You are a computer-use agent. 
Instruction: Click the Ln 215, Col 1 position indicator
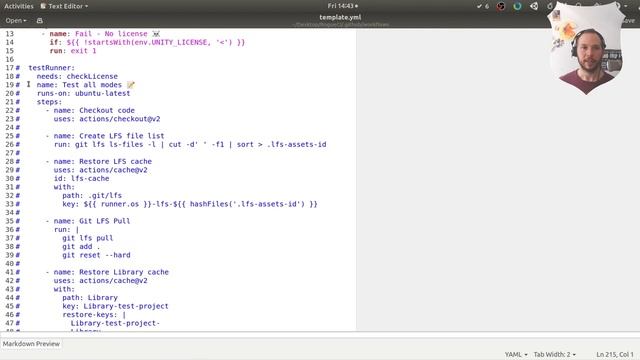click(615, 354)
